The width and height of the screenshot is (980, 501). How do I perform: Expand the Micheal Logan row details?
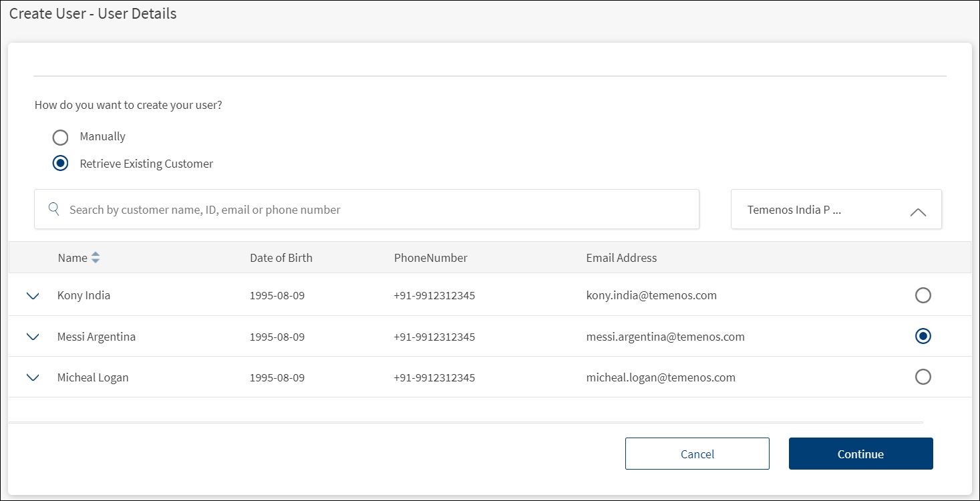tap(33, 377)
